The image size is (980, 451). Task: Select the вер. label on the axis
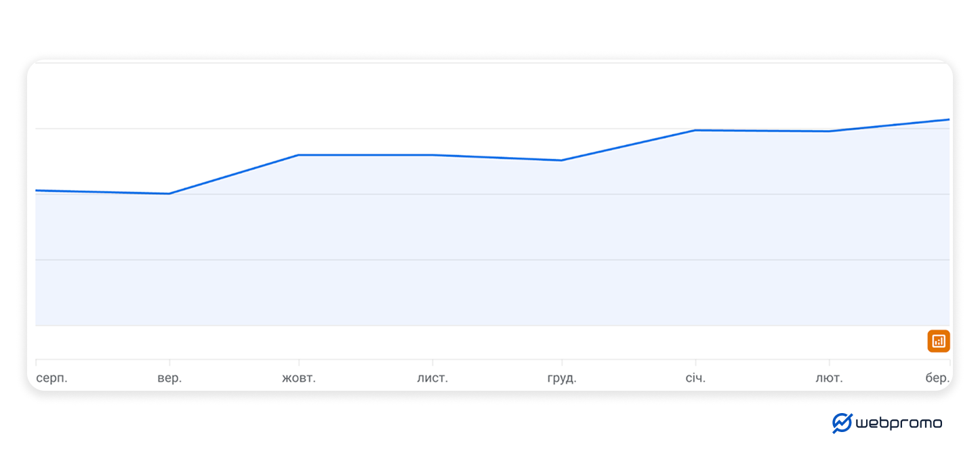click(169, 378)
